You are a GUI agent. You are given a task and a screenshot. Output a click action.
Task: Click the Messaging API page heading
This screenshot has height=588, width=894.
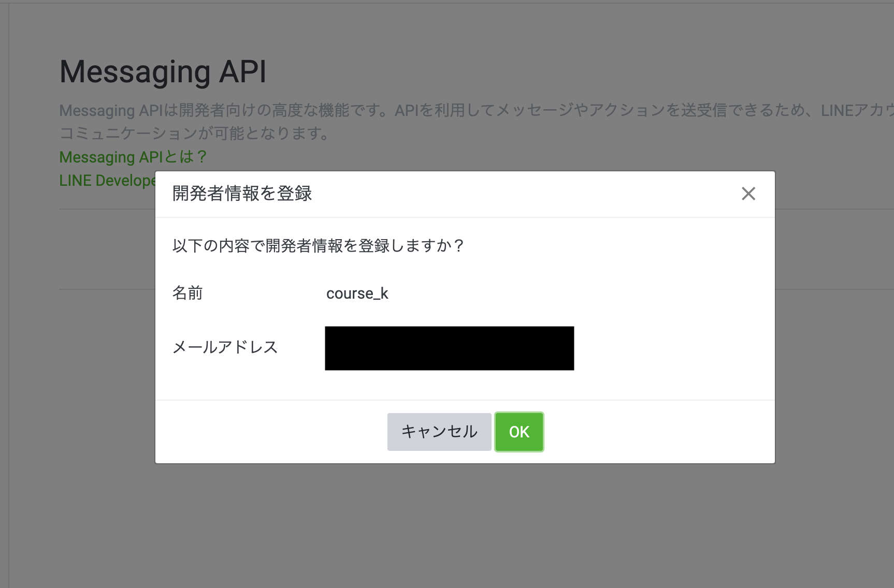(x=164, y=71)
